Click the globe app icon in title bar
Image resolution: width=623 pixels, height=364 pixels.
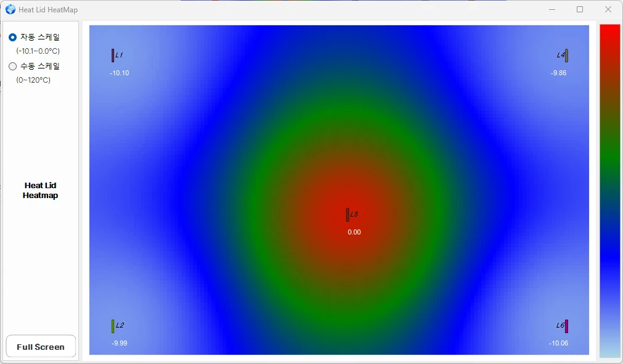pos(10,9)
